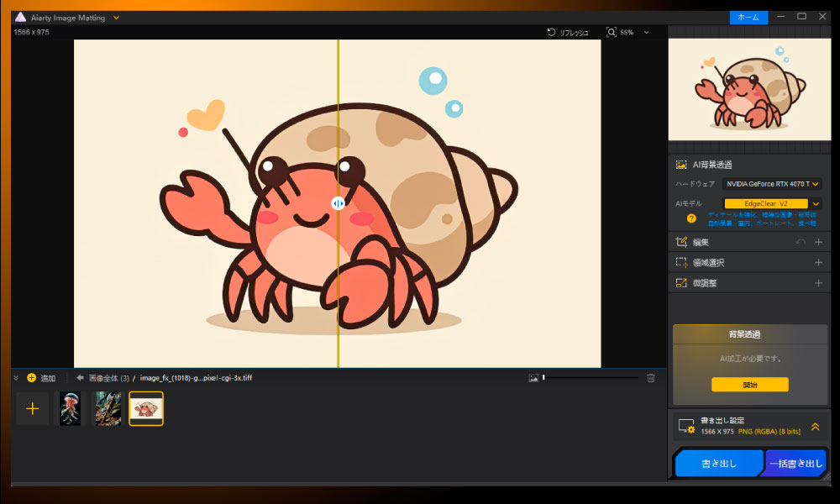840x504 pixels.
Task: Expand the 編集 section with plus icon
Action: [x=819, y=242]
